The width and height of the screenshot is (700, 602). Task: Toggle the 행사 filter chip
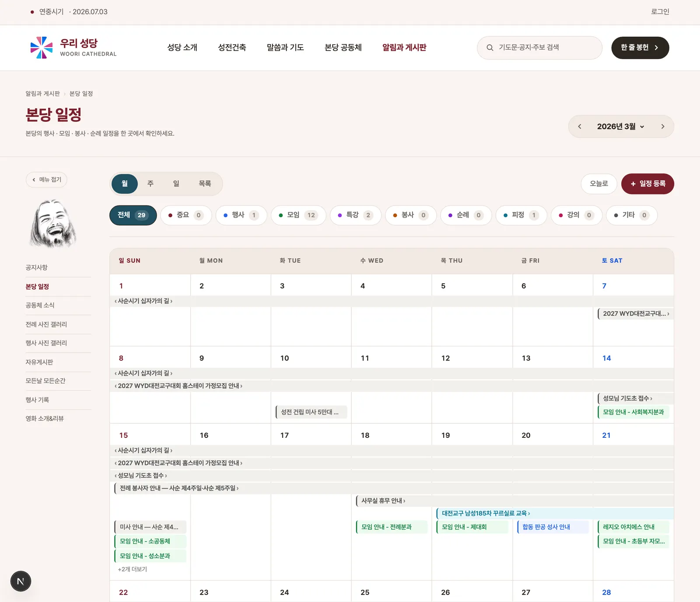tap(241, 215)
